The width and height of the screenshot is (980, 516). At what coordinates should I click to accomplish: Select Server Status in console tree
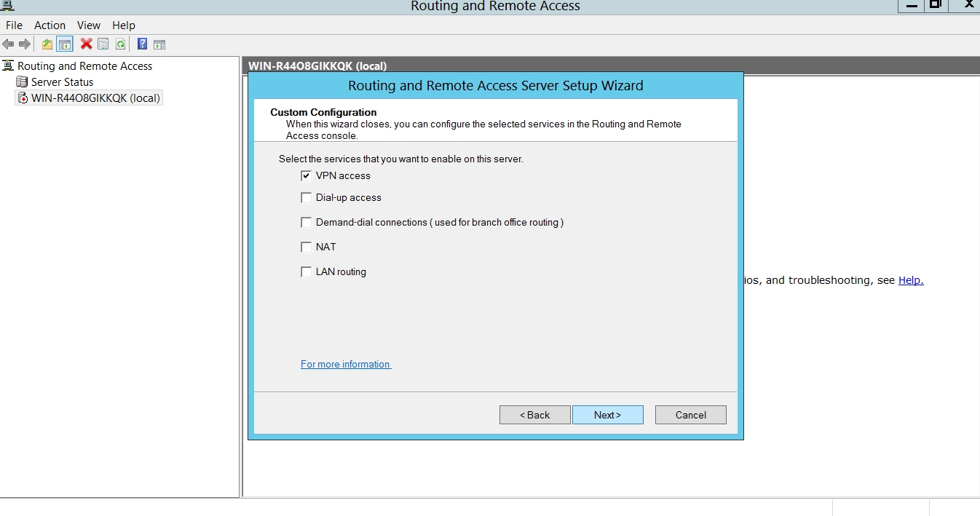click(62, 82)
